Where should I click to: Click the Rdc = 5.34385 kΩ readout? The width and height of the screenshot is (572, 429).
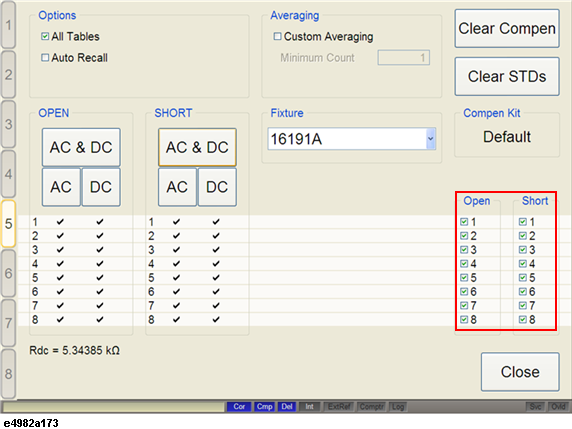pos(74,350)
